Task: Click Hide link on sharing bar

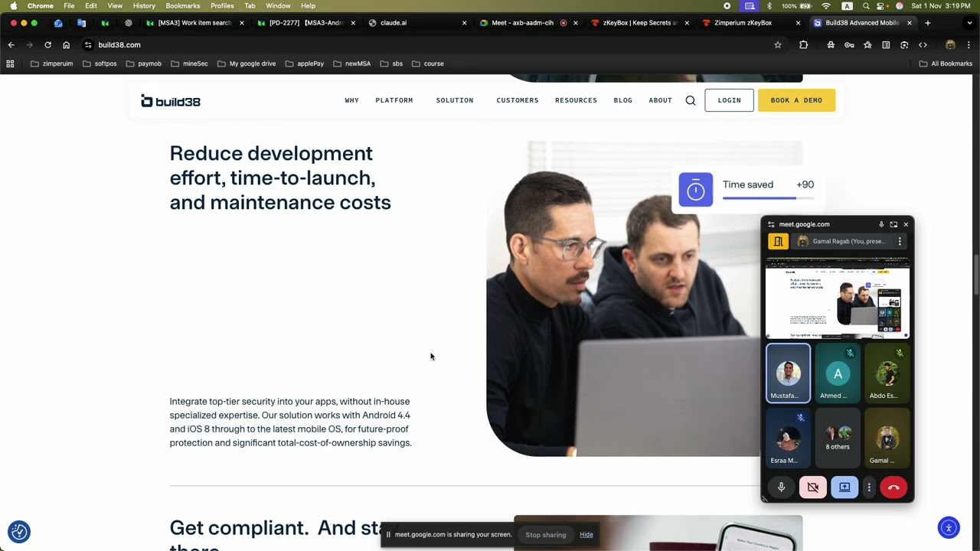Action: 586,535
